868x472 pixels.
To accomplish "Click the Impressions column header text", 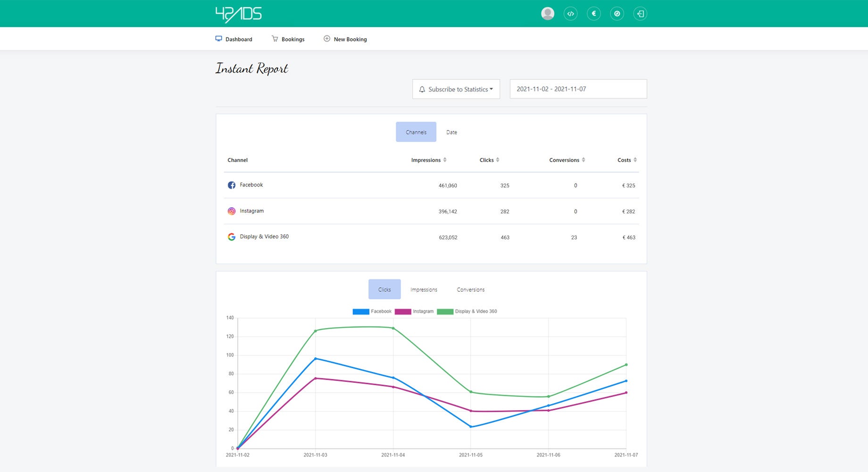I will click(426, 160).
